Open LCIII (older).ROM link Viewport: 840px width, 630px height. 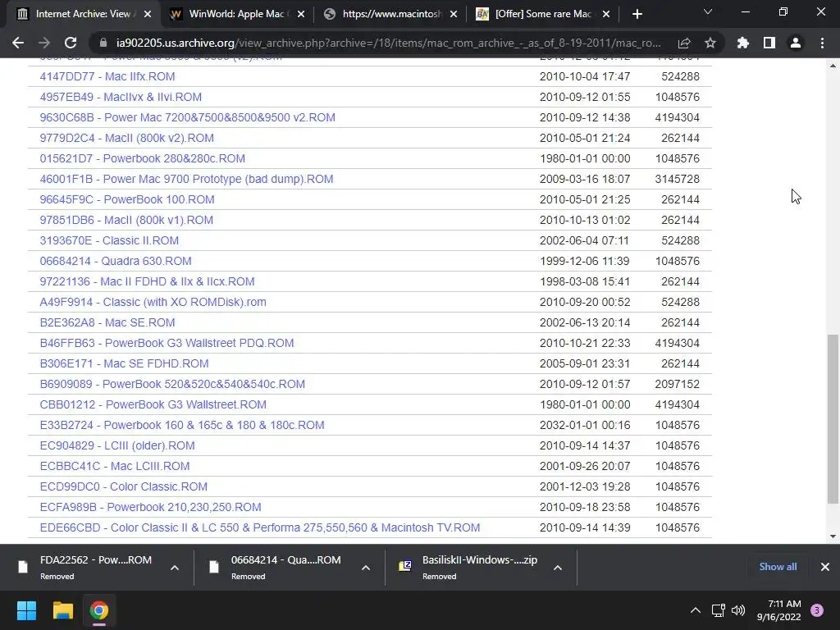117,445
